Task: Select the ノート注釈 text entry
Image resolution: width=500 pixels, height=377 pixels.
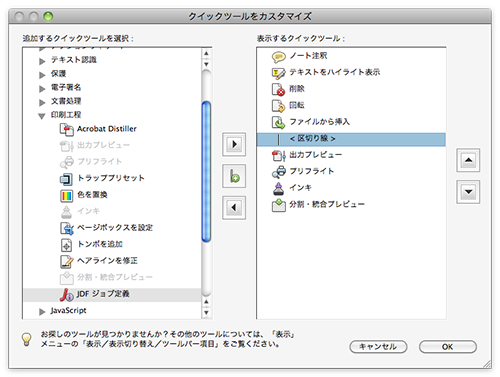Action: (309, 56)
